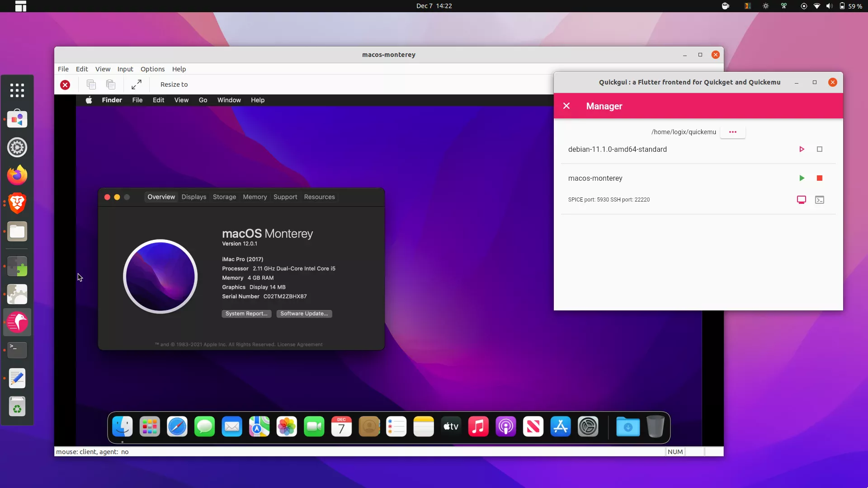Open the quickemu folder options ellipsis button
868x488 pixels.
[x=733, y=132]
